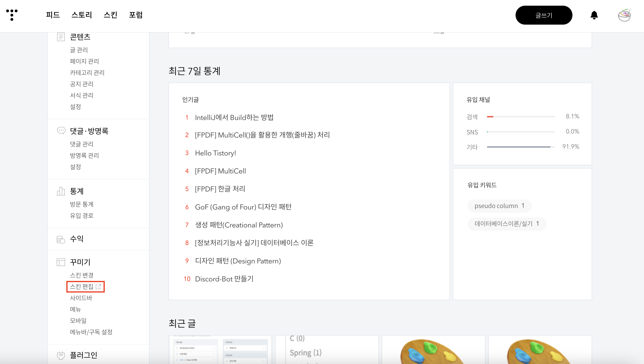644x364 pixels.
Task: Click the 검색 inflow channel bar
Action: tap(521, 117)
